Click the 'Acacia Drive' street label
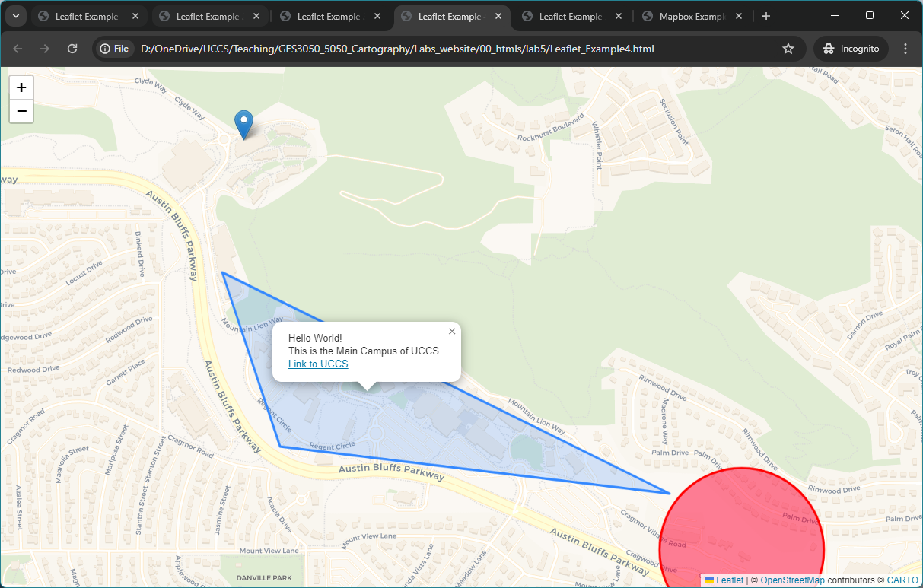Viewport: 923px width, 588px height. pos(278,514)
